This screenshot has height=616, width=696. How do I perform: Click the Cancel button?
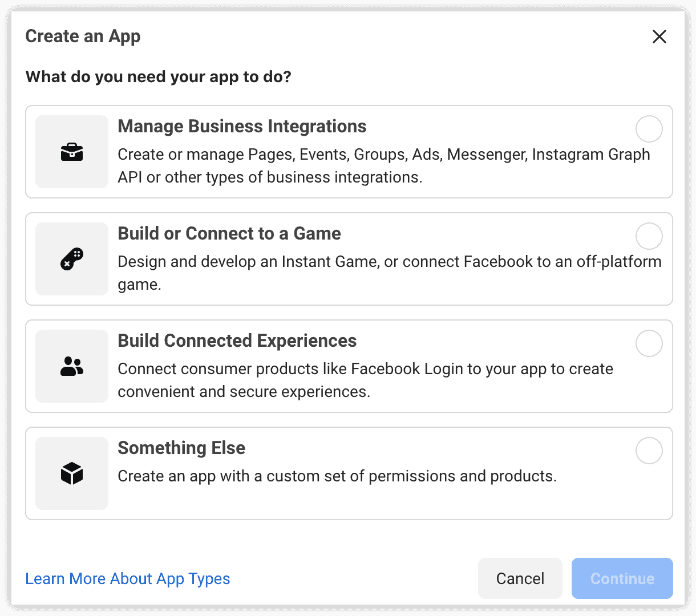(x=520, y=578)
